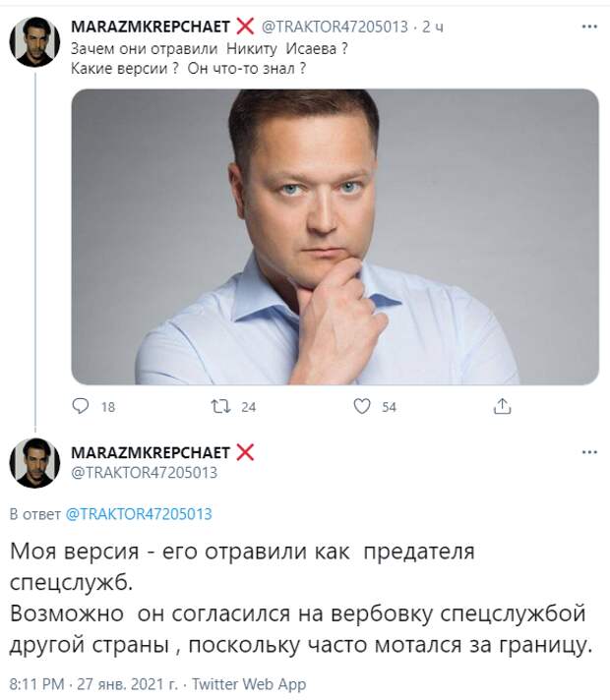Open MARAZMKREPCHAET display name in top tweet
The height and width of the screenshot is (700, 610).
coord(151,28)
